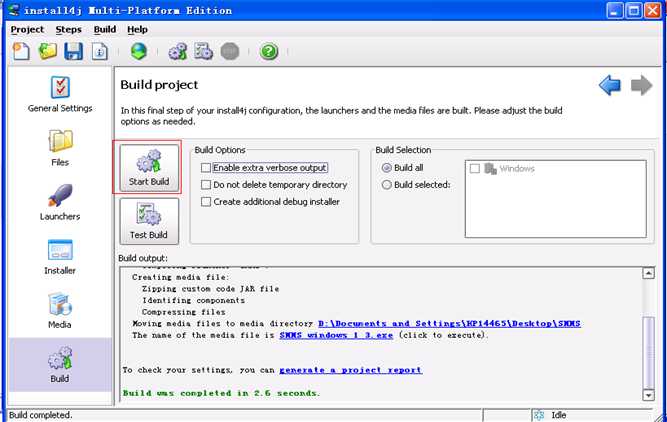
Task: Open the Steps menu
Action: point(68,29)
